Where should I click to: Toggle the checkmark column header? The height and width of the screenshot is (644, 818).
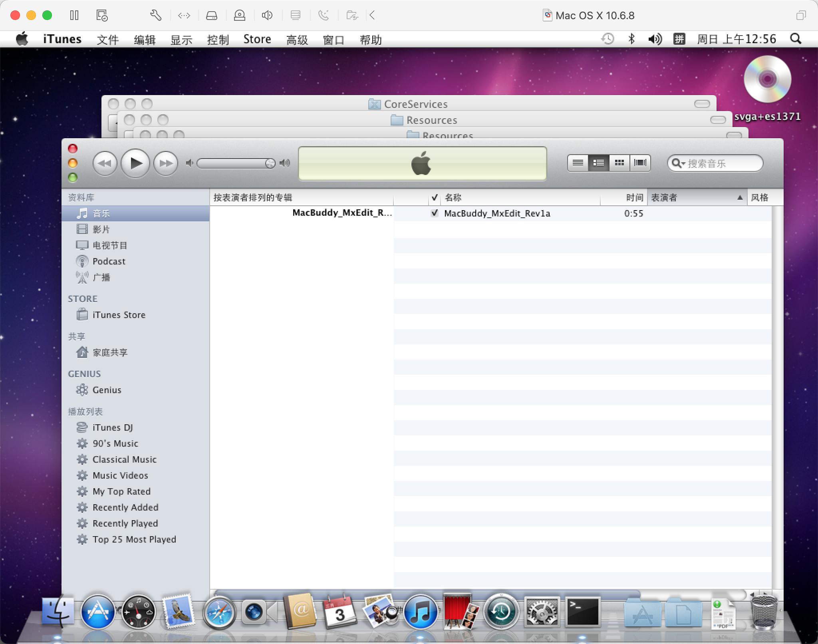click(x=435, y=197)
